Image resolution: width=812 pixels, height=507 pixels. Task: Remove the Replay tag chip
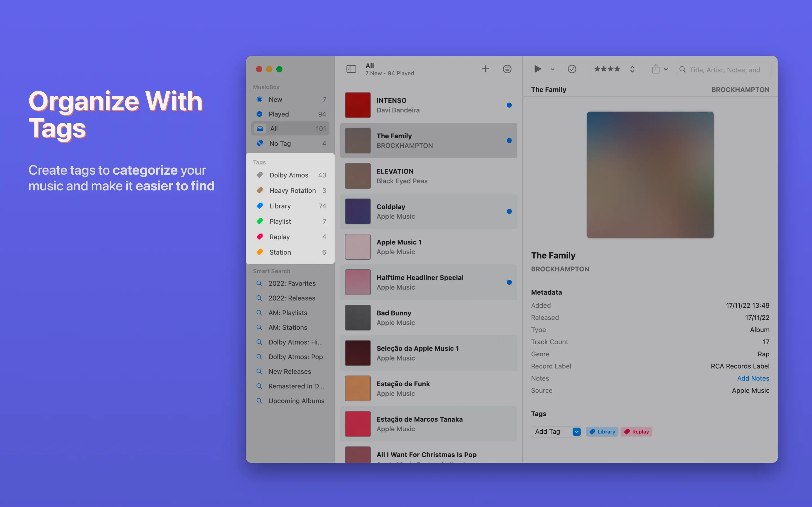click(636, 432)
